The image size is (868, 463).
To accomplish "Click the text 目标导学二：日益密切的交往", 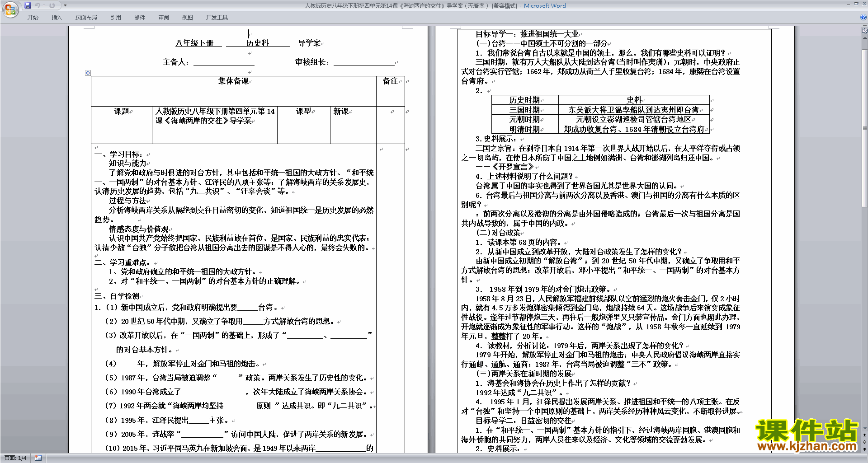I will pos(524,421).
